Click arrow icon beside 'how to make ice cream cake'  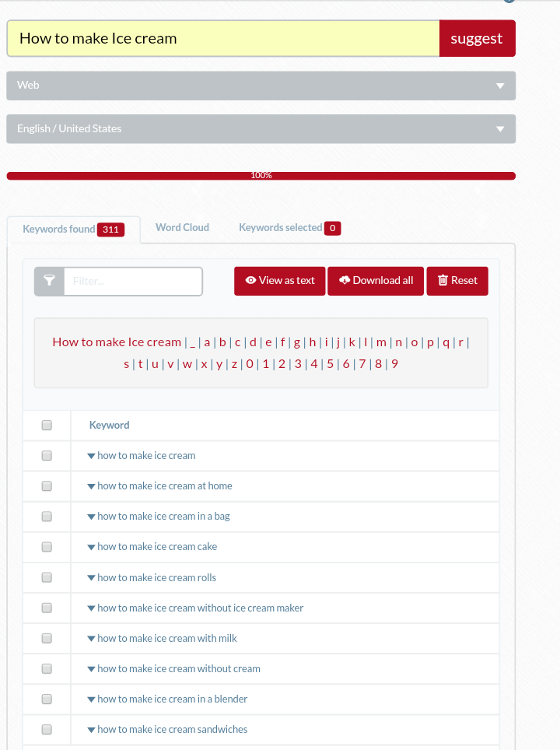coord(91,547)
